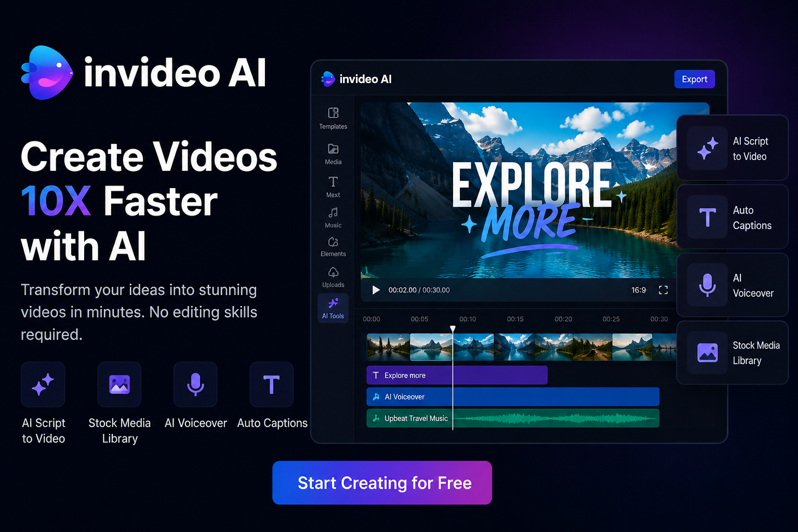Image resolution: width=798 pixels, height=532 pixels.
Task: Click the 00:00 mark on timeline ruler
Action: [371, 319]
